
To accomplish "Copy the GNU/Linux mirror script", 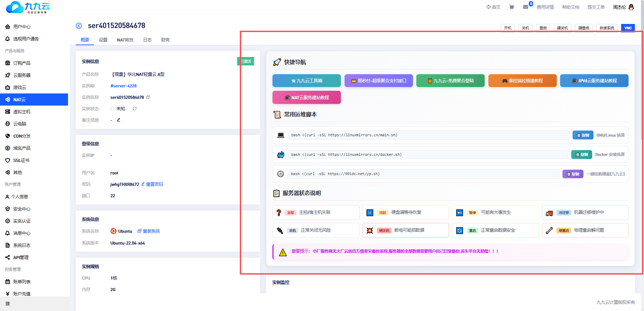I will coord(583,135).
